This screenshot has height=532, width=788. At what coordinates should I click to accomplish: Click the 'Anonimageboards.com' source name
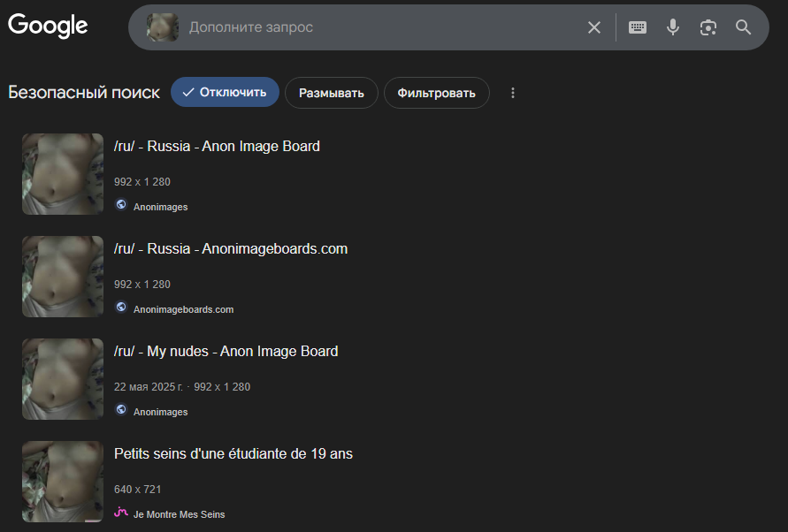[x=183, y=309]
